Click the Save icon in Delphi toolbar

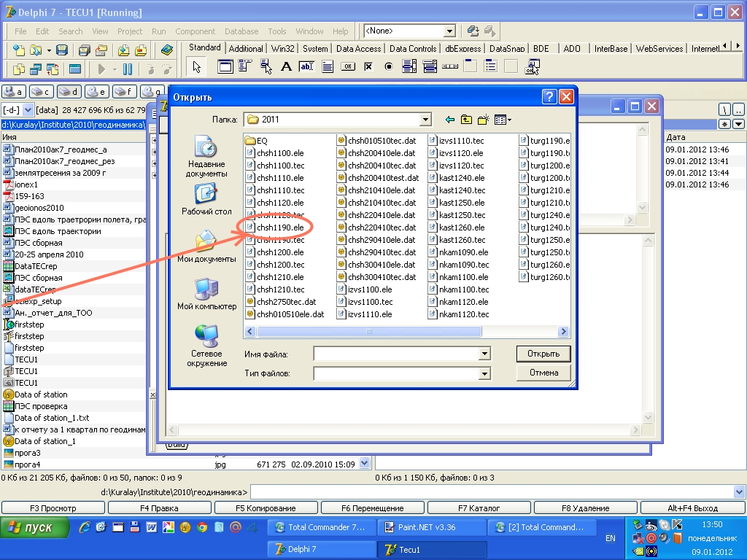[62, 50]
